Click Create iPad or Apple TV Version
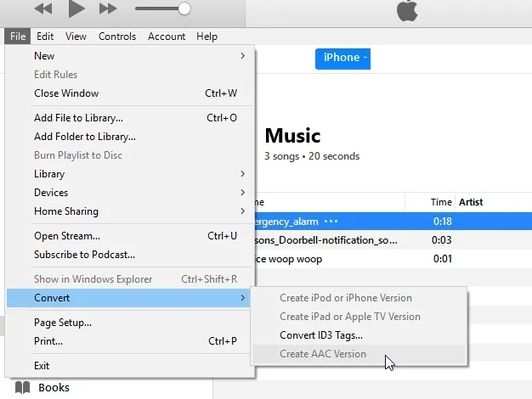This screenshot has width=532, height=399. coord(359,317)
